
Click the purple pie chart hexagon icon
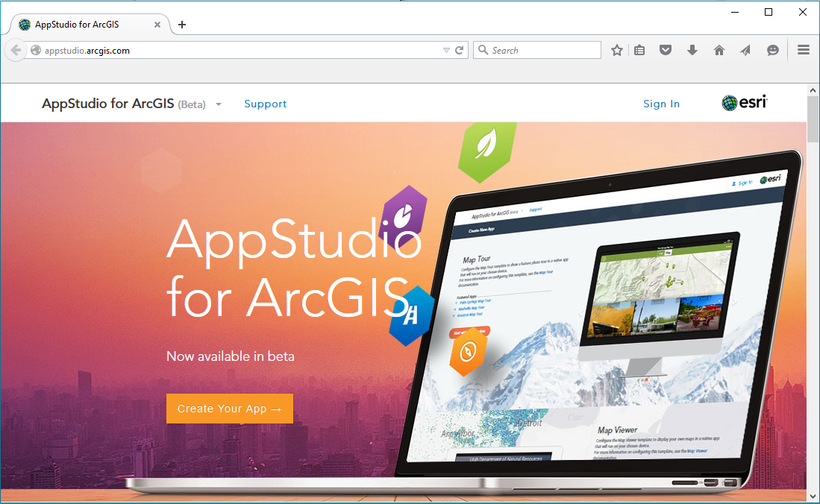pyautogui.click(x=403, y=216)
